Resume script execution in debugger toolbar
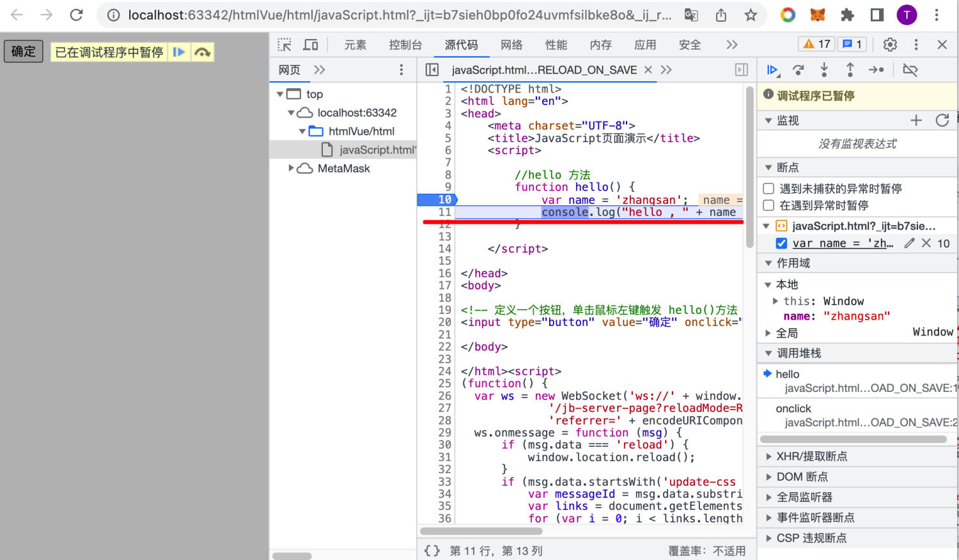Viewport: 959px width, 560px height. point(772,70)
